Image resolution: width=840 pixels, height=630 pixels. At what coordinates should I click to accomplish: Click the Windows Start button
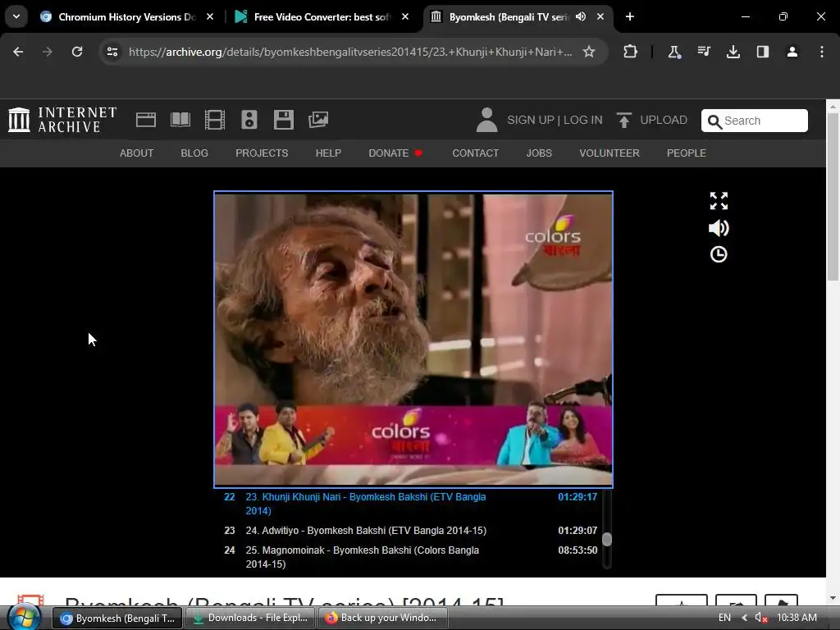pos(23,618)
